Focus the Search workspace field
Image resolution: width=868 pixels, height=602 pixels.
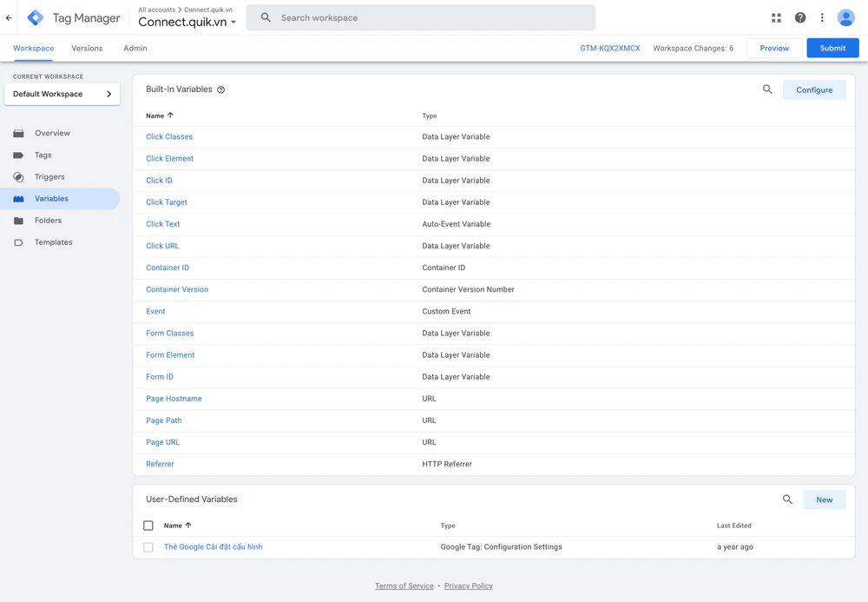click(x=421, y=17)
